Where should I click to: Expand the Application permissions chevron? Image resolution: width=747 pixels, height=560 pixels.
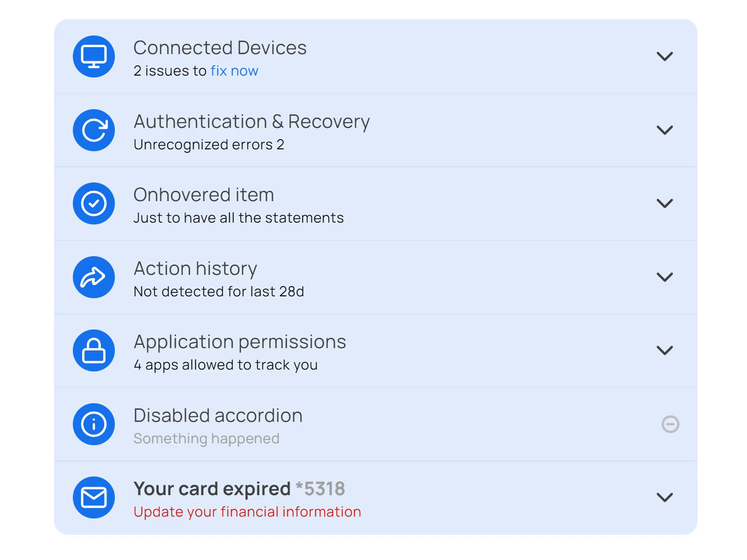click(664, 350)
